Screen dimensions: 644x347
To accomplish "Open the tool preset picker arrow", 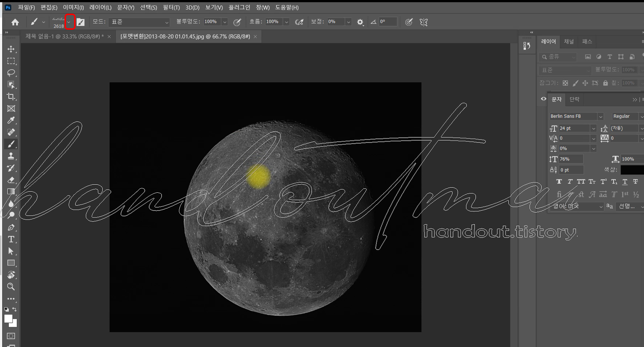I will pyautogui.click(x=43, y=22).
